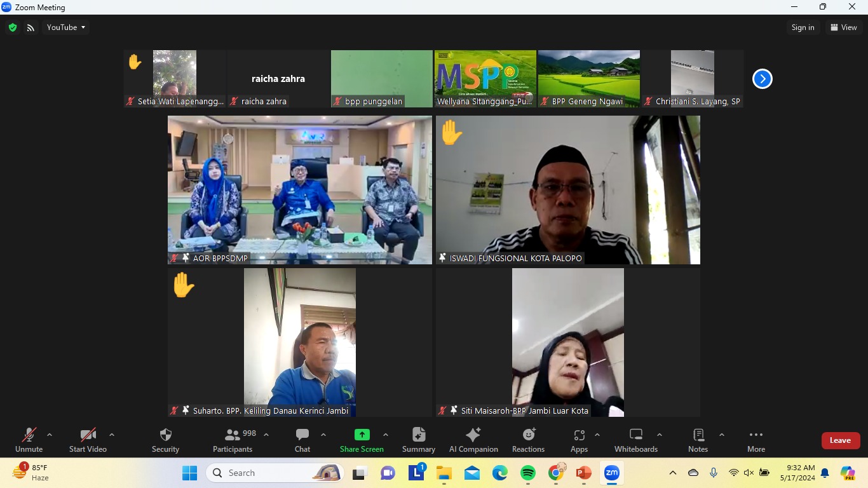Click the green encryption shield icon
The height and width of the screenshot is (488, 868).
(x=13, y=27)
